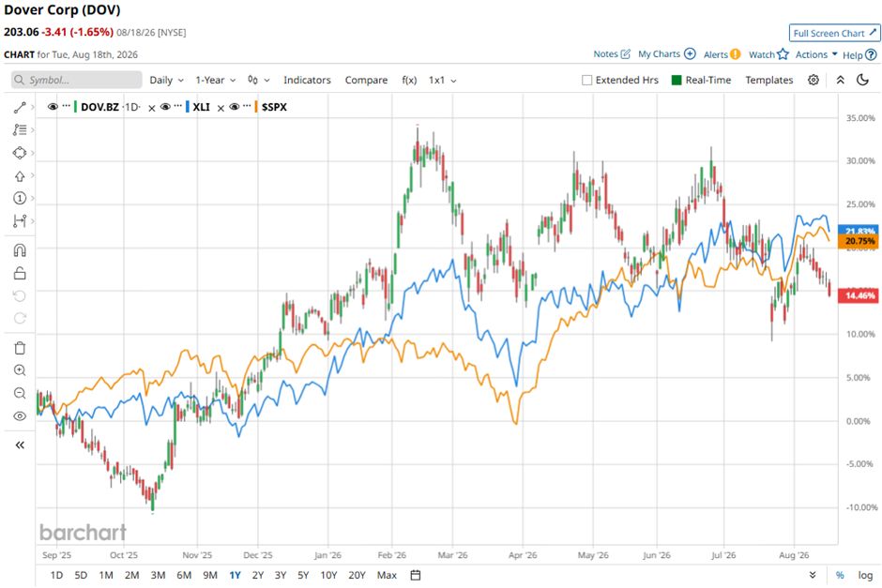Toggle log scale mode
The height and width of the screenshot is (588, 882).
pyautogui.click(x=865, y=575)
